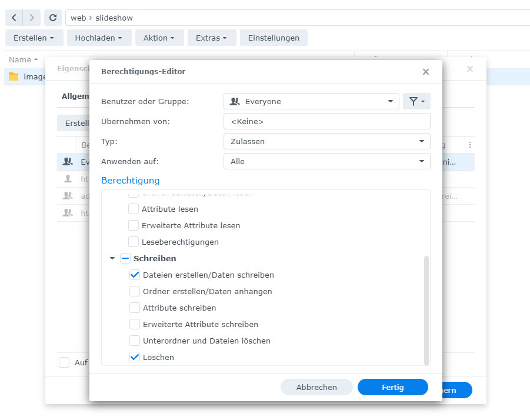Close the Berechtigungs-Editor dialog
Viewport: 530px width, 420px height.
click(x=426, y=72)
